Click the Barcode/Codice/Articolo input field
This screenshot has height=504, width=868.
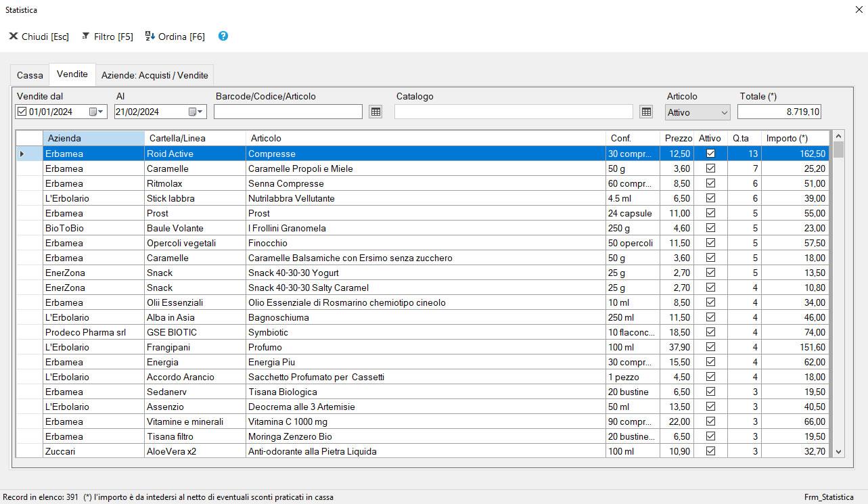288,112
